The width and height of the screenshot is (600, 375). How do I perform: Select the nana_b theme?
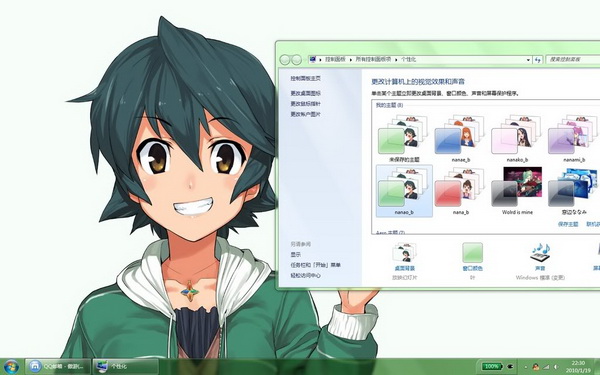pyautogui.click(x=461, y=191)
